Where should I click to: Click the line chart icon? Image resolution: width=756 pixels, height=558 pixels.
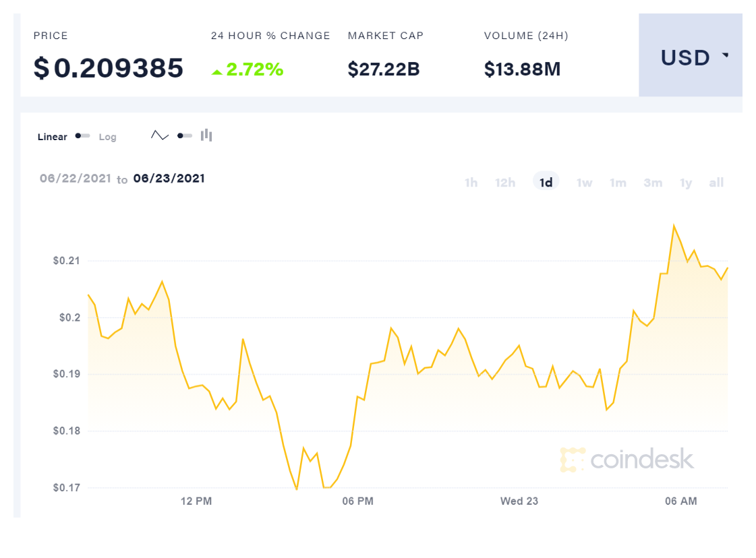[160, 135]
